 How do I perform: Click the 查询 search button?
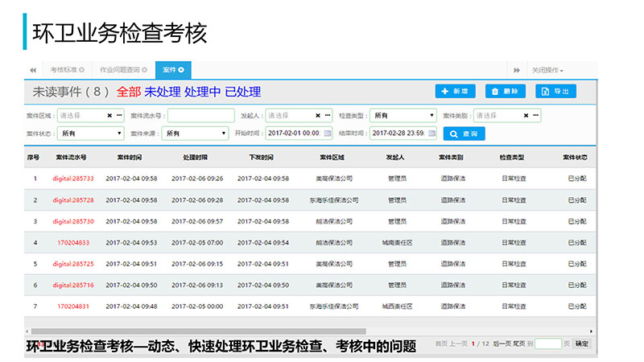pos(464,134)
